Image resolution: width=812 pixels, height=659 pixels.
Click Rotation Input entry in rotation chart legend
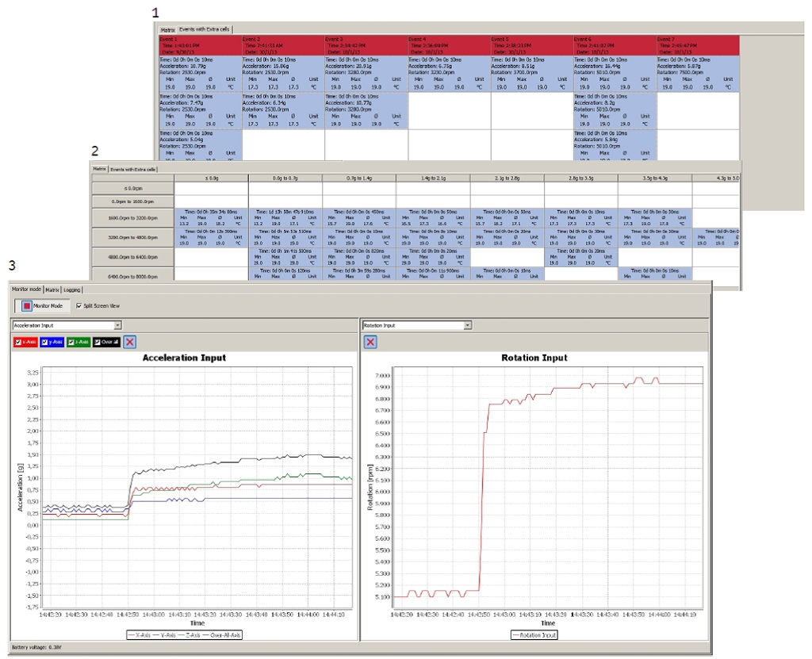[534, 634]
